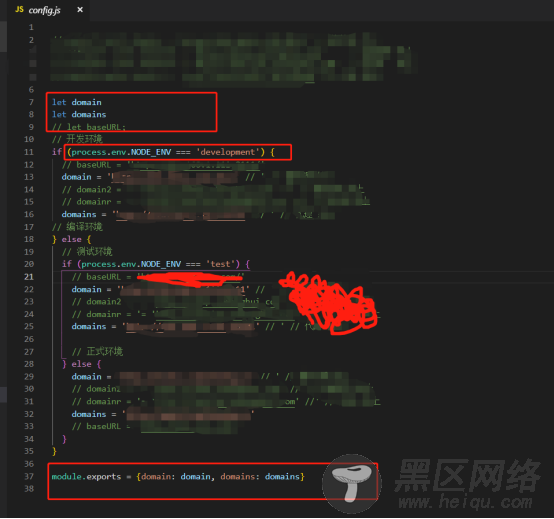Screen dimensions: 554x519
Task: Place cursor on 'let domains' line
Action: tap(79, 114)
